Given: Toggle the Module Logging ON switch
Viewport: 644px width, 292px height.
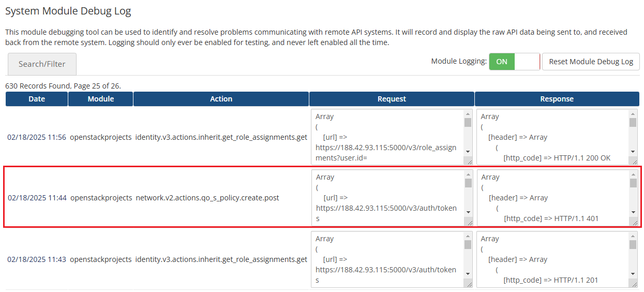Looking at the screenshot, I should [x=514, y=62].
